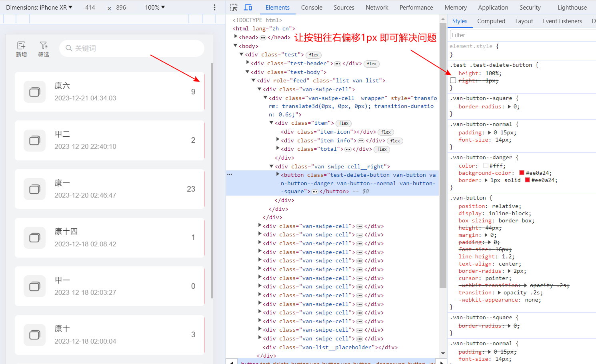
Task: Click the flex badge beside item-icon div
Action: tap(386, 132)
